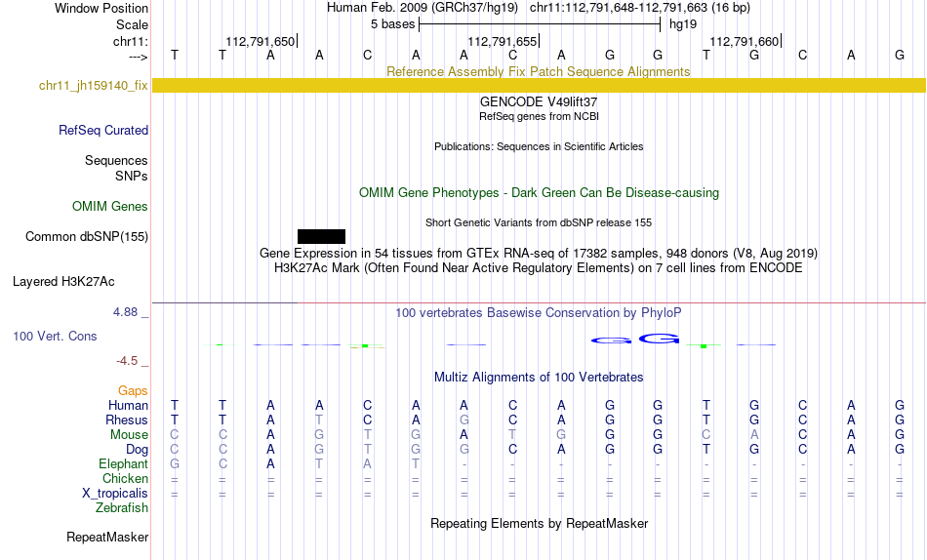Click the SNPs track label
Viewport: 927px width, 560px height.
132,176
